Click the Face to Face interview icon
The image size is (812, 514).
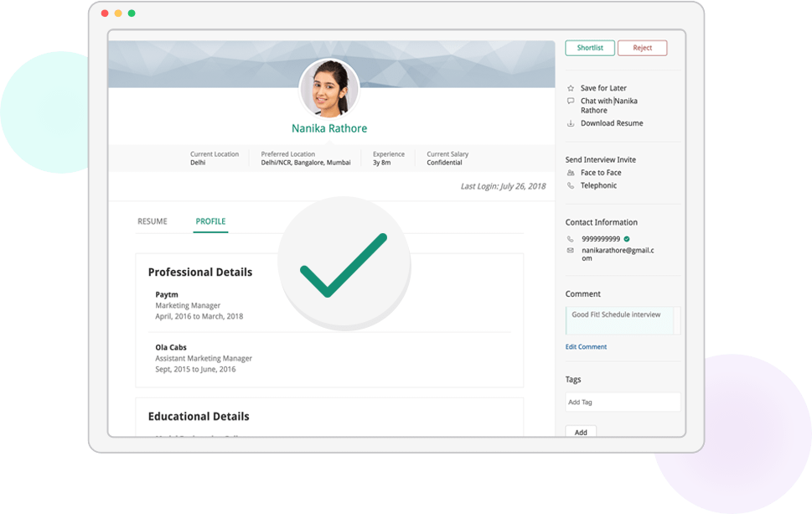[571, 173]
